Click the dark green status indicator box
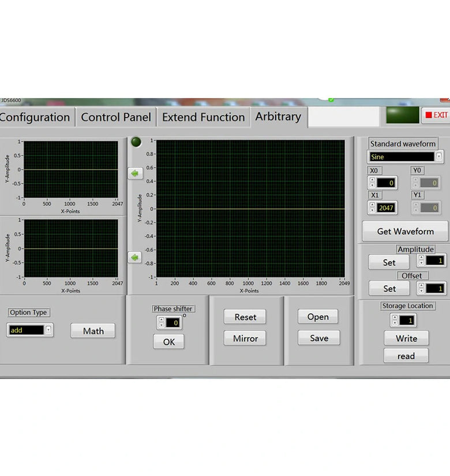 point(402,115)
